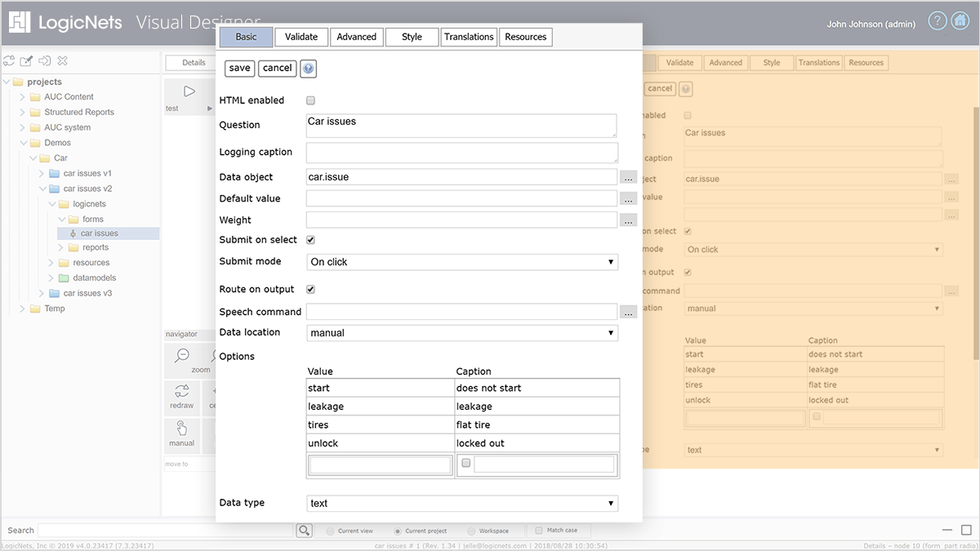Select the Current project radio button

point(399,531)
